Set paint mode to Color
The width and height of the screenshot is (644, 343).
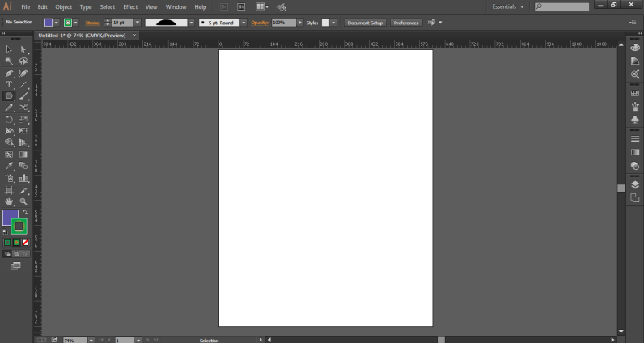7,243
